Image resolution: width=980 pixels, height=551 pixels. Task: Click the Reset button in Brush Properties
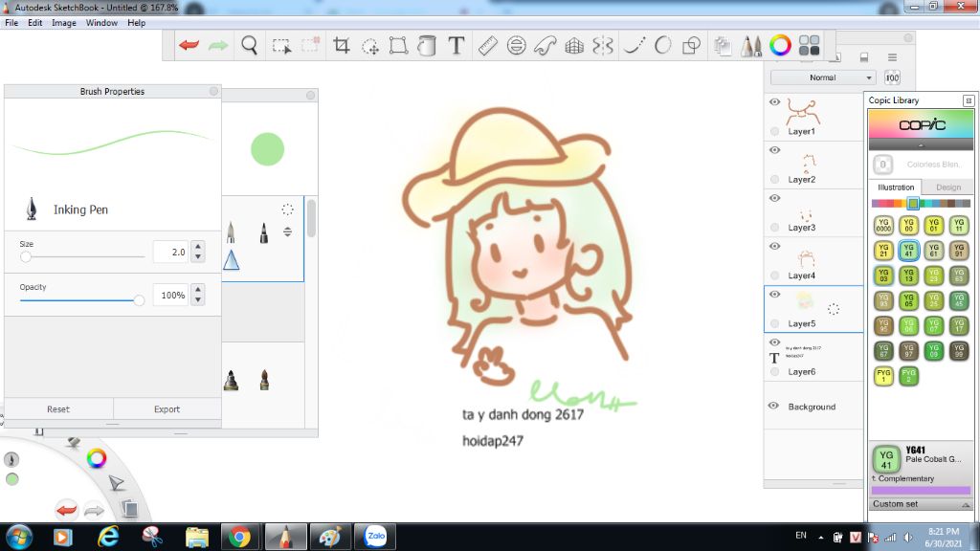point(58,409)
